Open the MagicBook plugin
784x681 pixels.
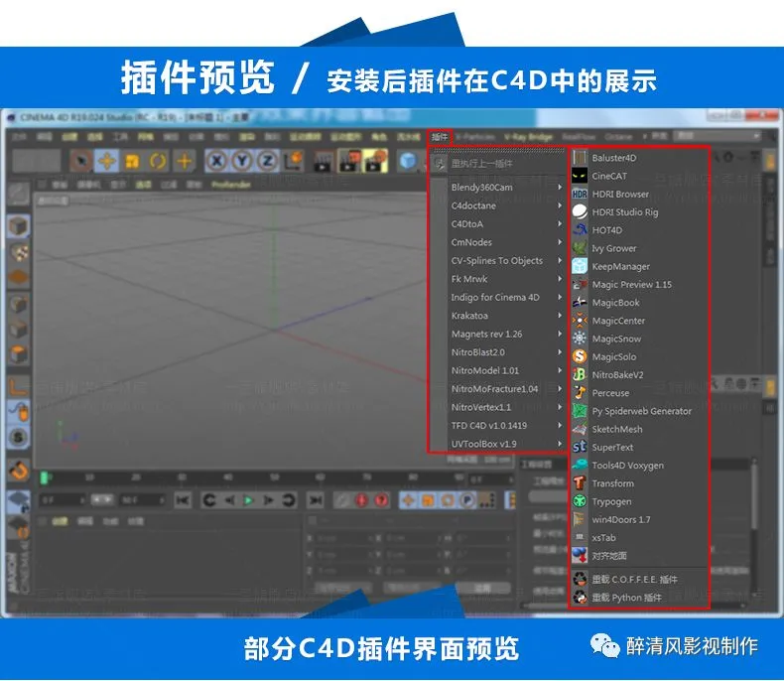pyautogui.click(x=639, y=303)
